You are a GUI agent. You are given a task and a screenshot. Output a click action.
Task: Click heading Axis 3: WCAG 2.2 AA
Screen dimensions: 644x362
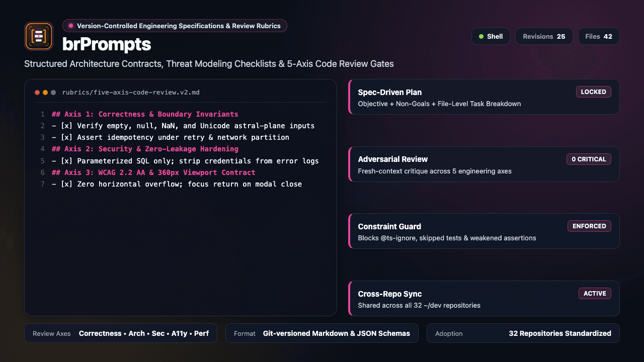[153, 172]
